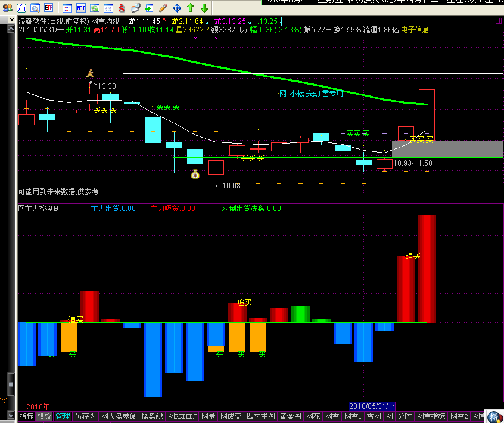Click the 龙2:11.64 value in header
Screen dimensions: 504x423
[186, 21]
